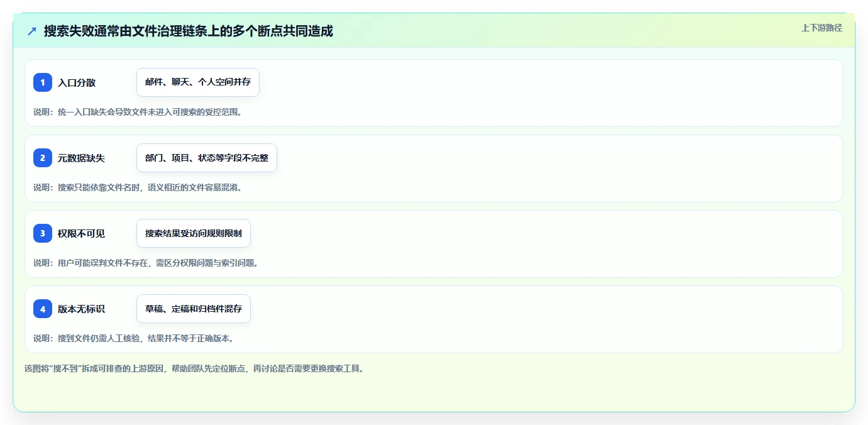
Task: Select the 邮件、聊天、个人空间并存 chip
Action: tap(198, 82)
